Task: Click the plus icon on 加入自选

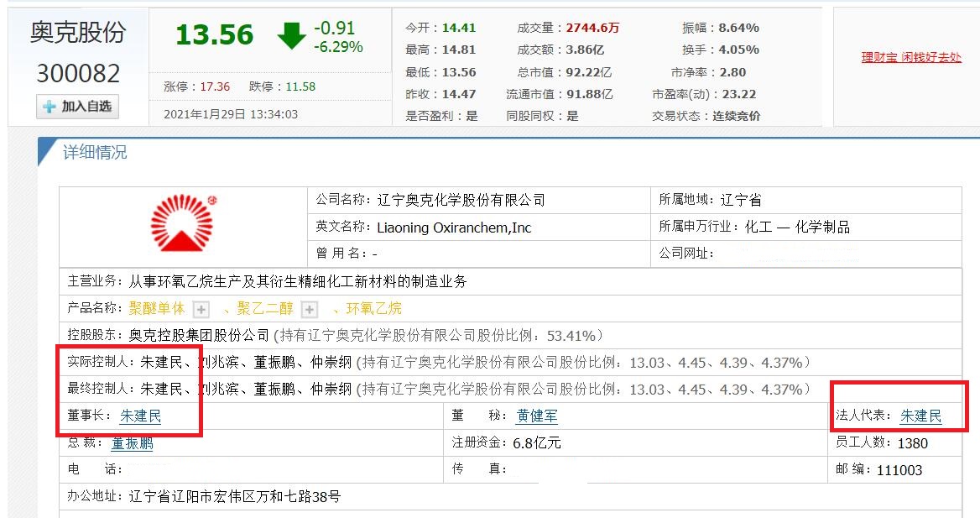Action: coord(50,107)
